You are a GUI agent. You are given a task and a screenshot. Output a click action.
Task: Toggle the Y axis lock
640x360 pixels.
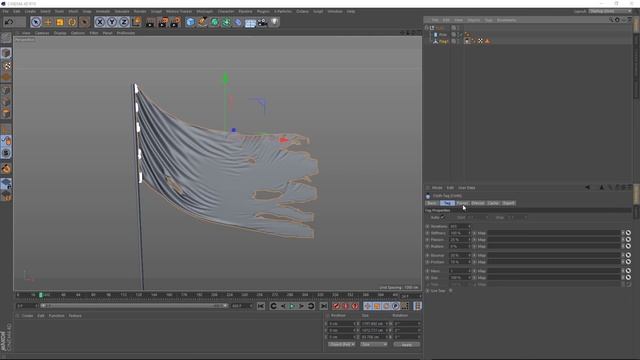pos(112,22)
